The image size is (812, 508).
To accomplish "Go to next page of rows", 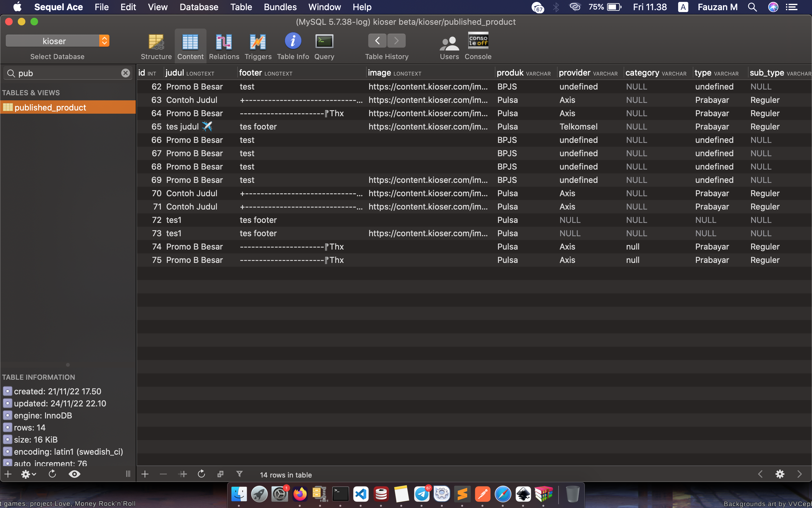I will click(x=800, y=474).
